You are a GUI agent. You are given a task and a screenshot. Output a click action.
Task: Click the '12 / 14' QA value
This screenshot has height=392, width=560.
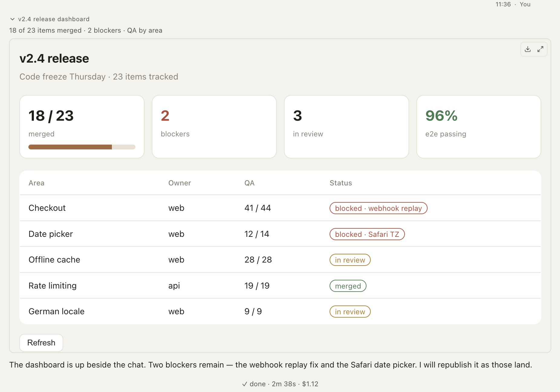257,234
